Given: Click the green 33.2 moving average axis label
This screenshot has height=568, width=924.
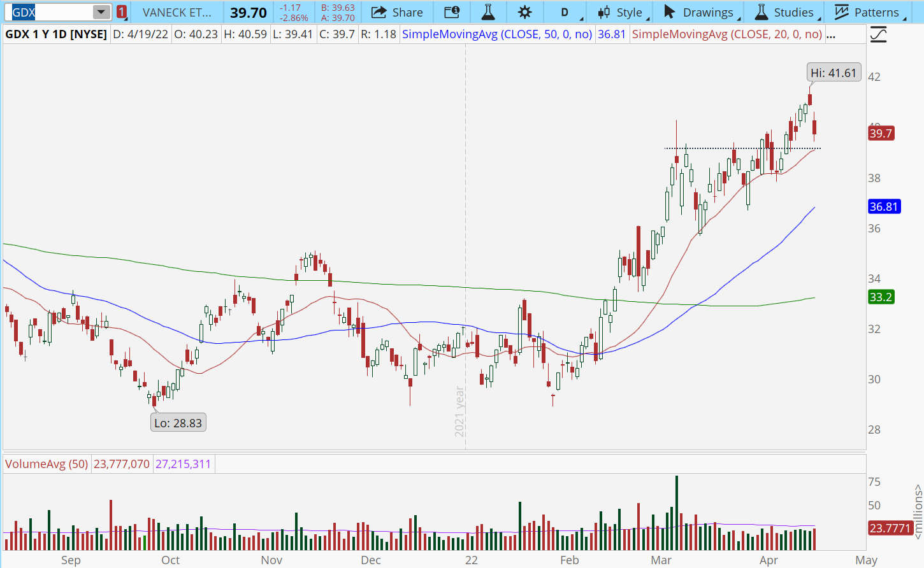Looking at the screenshot, I should (881, 297).
